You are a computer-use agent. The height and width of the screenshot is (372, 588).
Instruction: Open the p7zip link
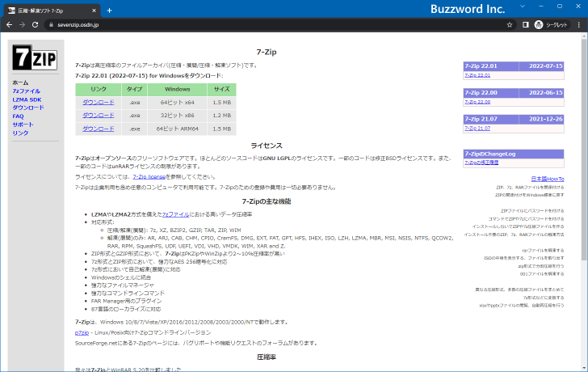click(x=82, y=332)
